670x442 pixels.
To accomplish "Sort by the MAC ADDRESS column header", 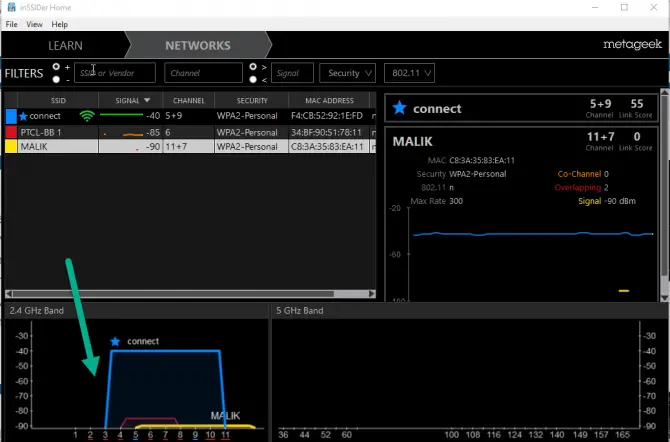I will [329, 100].
